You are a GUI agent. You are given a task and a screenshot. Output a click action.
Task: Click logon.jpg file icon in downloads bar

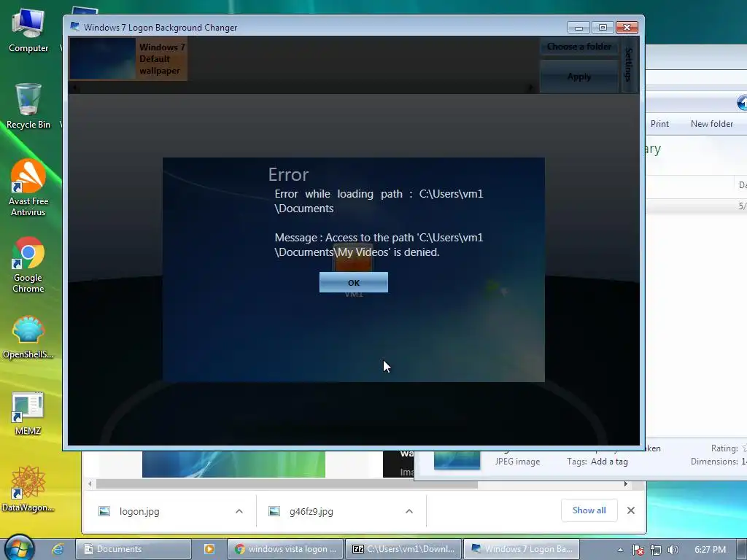(x=104, y=511)
